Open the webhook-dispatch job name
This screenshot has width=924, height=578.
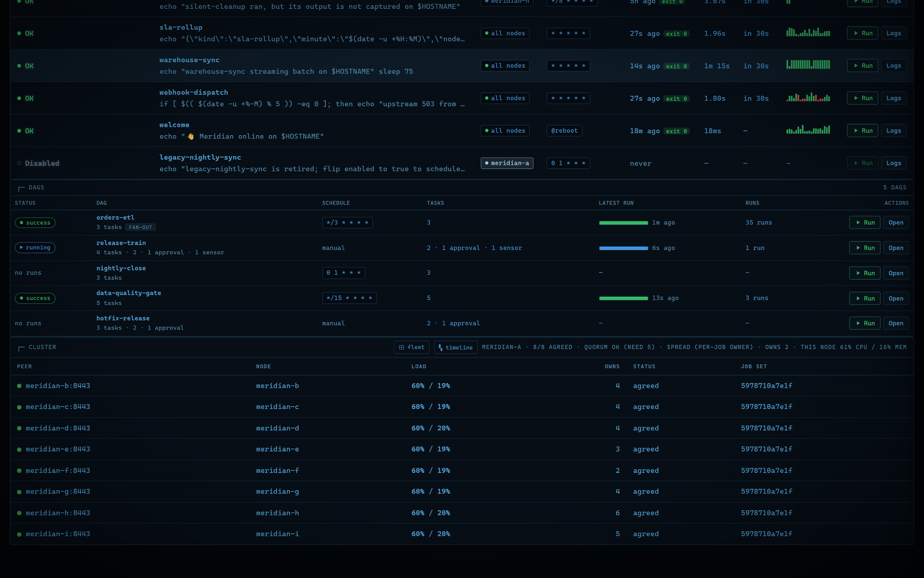click(194, 92)
